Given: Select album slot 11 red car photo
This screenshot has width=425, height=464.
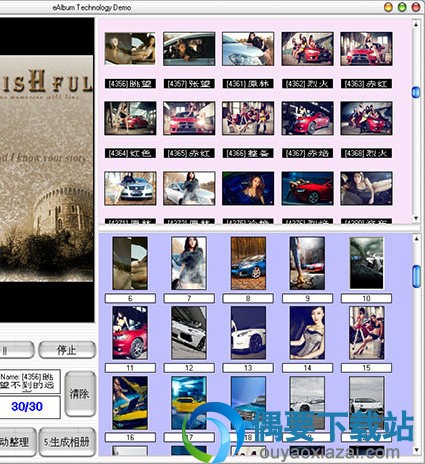Looking at the screenshot, I should [130, 333].
